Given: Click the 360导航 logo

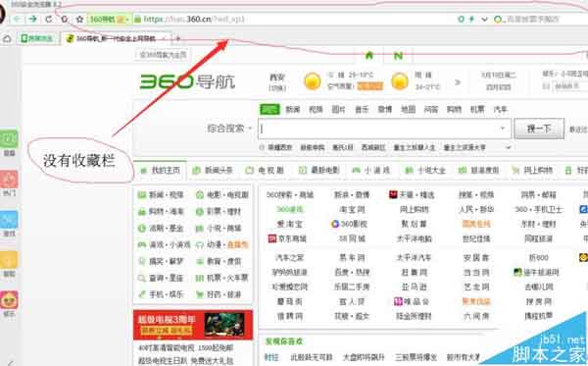Looking at the screenshot, I should point(187,81).
